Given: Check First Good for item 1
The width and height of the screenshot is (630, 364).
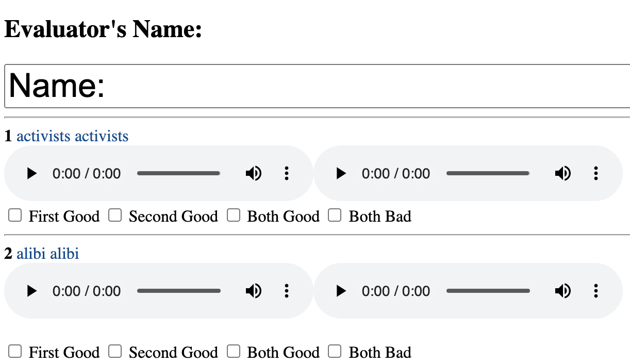Looking at the screenshot, I should 15,216.
